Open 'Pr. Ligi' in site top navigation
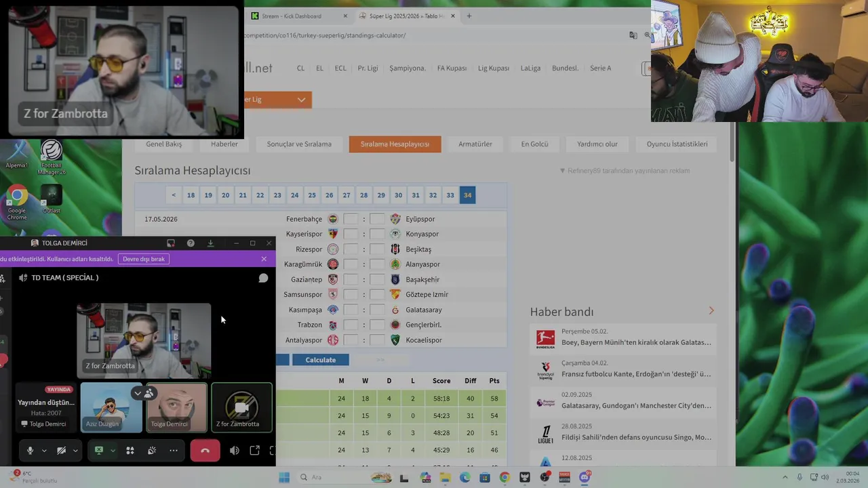868x488 pixels. click(368, 68)
